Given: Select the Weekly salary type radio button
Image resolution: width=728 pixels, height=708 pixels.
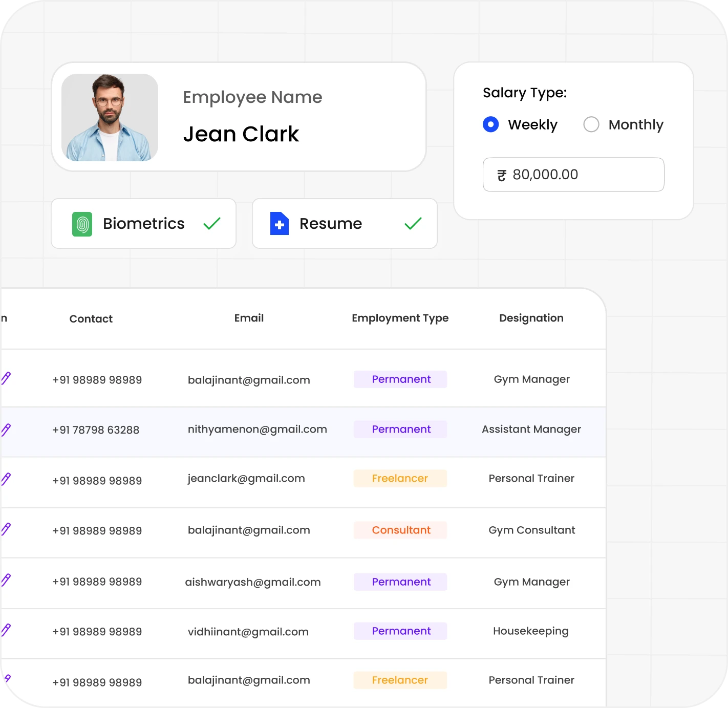Looking at the screenshot, I should coord(490,124).
